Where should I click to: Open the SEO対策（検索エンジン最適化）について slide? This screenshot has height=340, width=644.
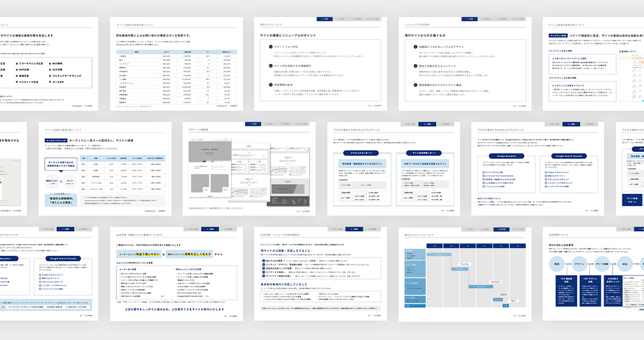(x=176, y=274)
